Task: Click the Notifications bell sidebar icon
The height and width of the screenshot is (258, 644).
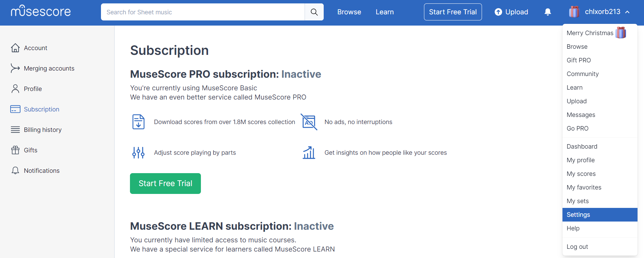Action: coord(15,170)
